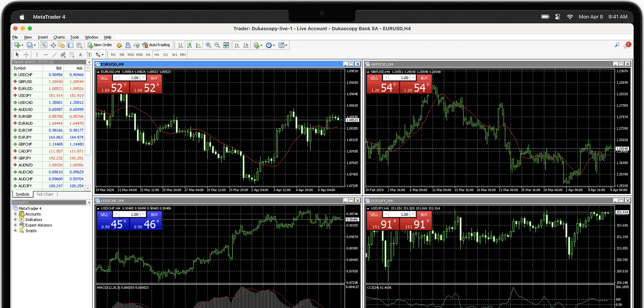Expand the Expert Advisors tree node
This screenshot has width=644, height=308.
15,225
